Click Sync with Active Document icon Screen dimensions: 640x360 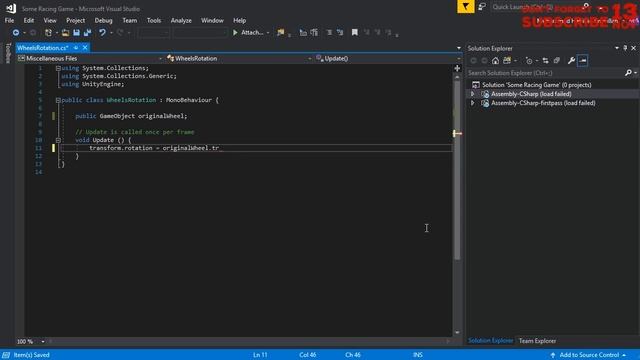(x=546, y=61)
